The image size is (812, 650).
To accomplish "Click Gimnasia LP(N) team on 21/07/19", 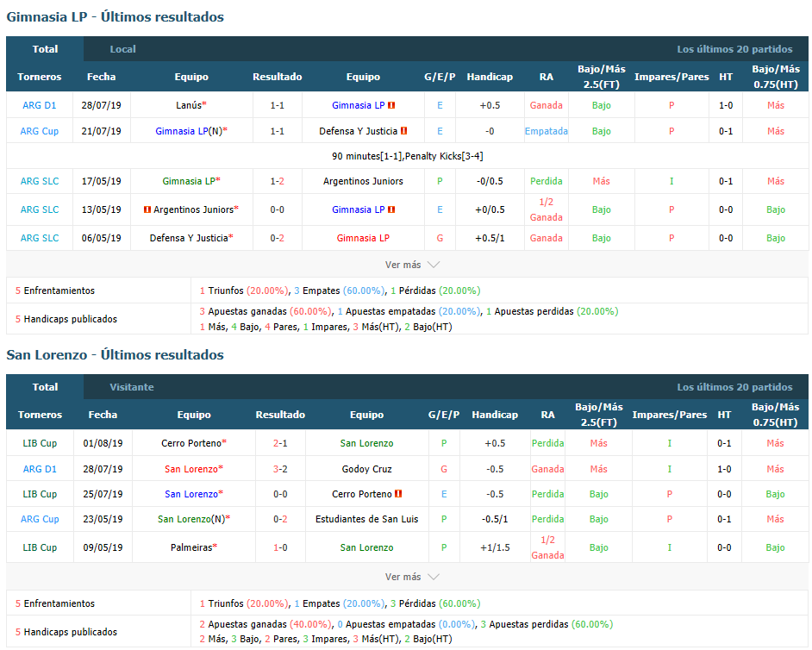I will tap(189, 131).
